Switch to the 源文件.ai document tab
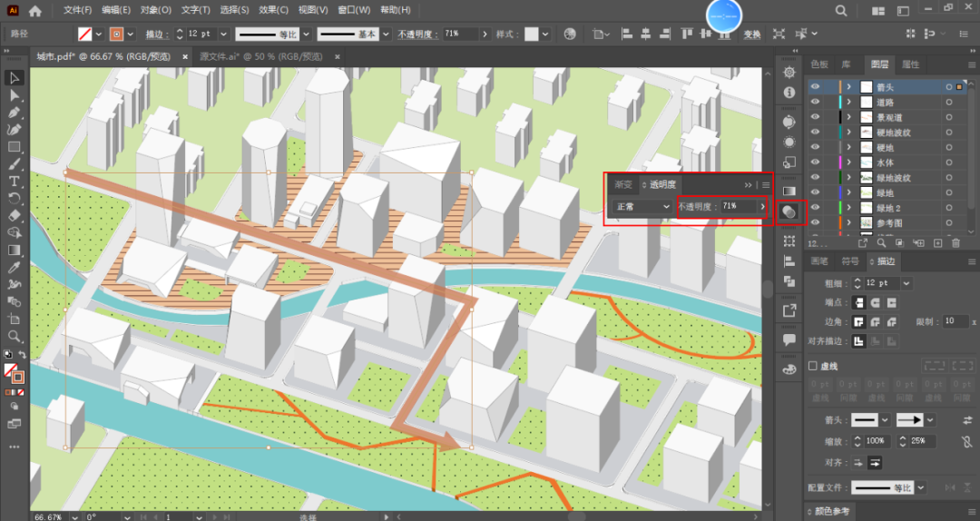This screenshot has width=980, height=521. (x=260, y=56)
